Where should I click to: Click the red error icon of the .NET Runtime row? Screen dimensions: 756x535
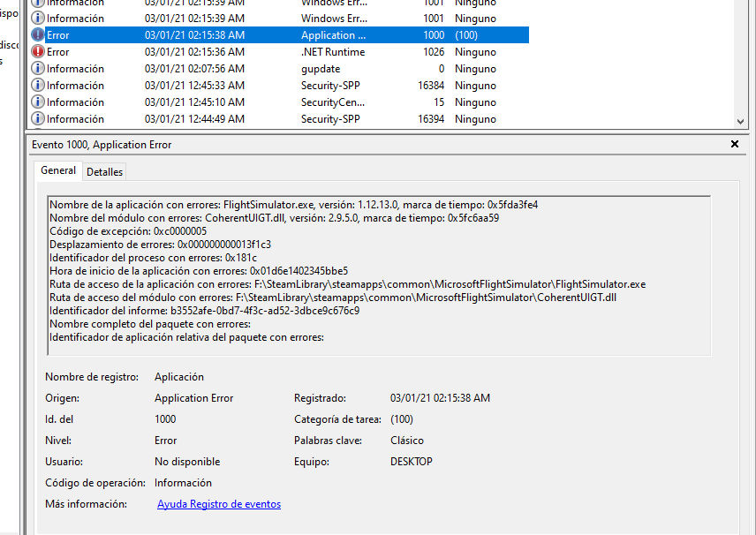[x=38, y=51]
